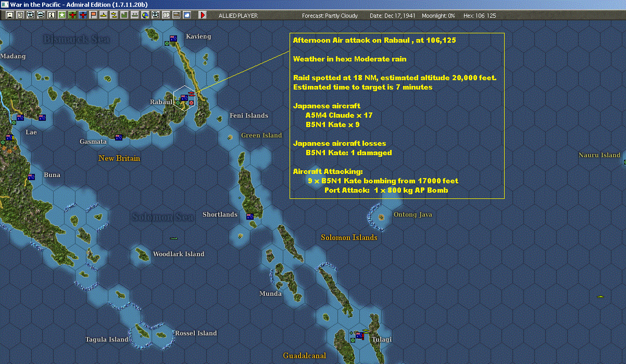Select the task force icon north of Woodlark Island
626x364 pixels.
click(173, 238)
